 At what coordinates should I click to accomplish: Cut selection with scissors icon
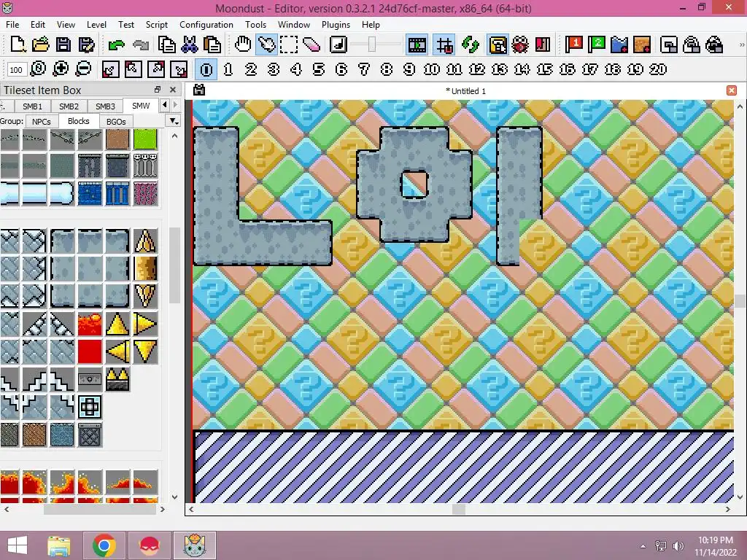[190, 44]
